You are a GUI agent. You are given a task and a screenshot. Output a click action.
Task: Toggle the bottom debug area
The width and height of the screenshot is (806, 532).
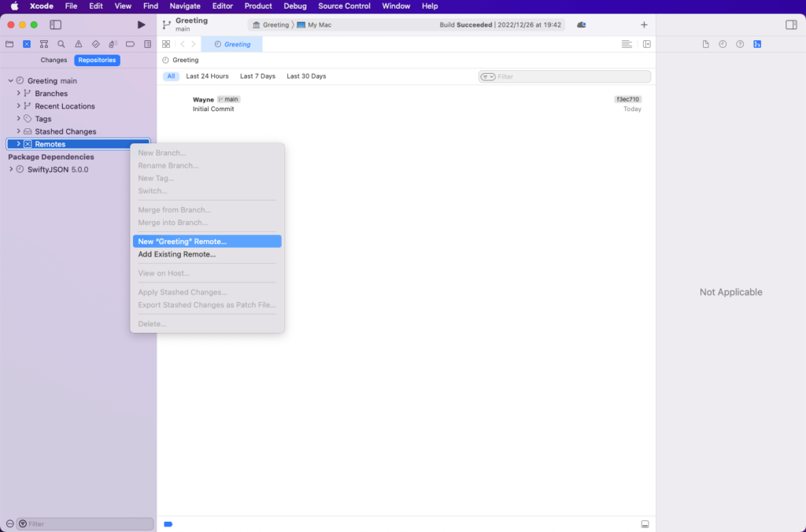click(x=645, y=524)
